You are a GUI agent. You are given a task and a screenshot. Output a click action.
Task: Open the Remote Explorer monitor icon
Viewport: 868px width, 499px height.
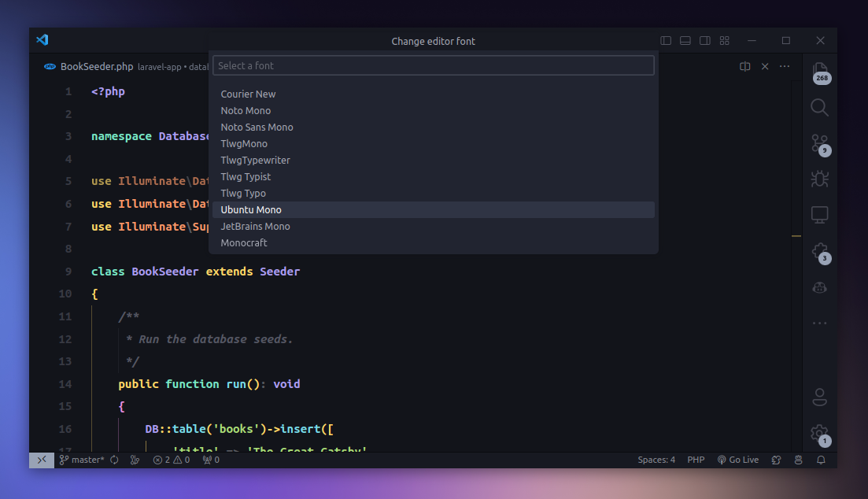tap(820, 215)
